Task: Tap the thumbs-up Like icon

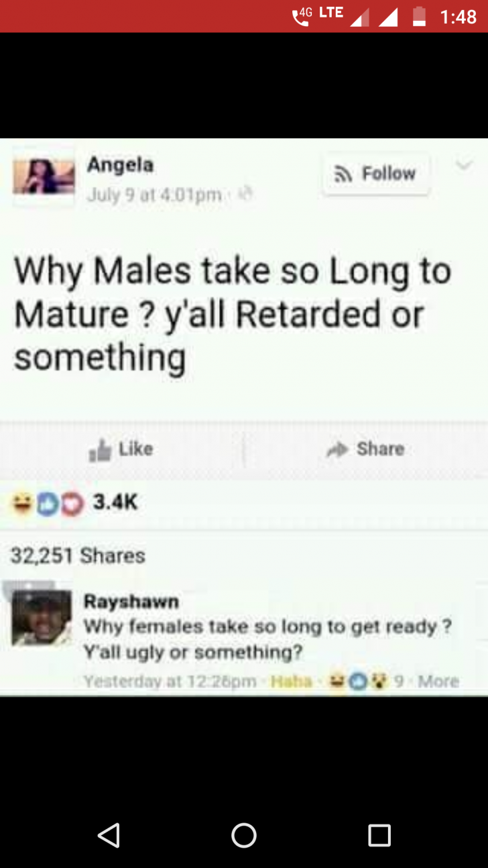Action: (x=101, y=449)
